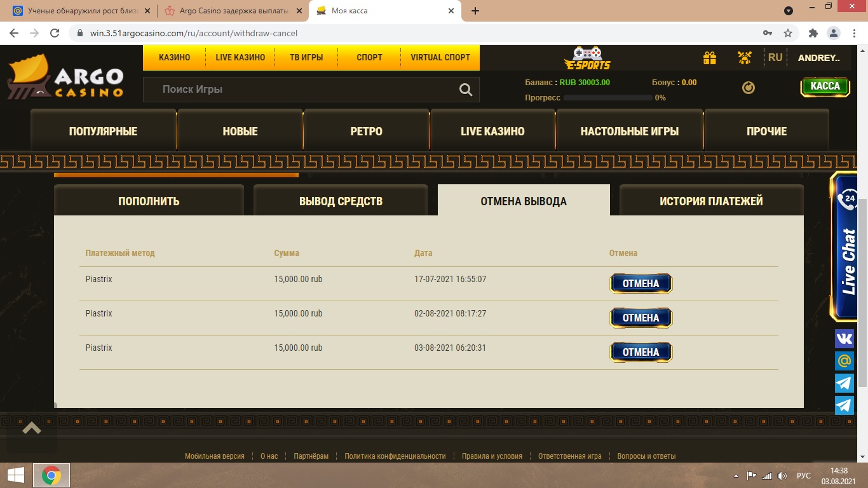
Task: Open the upper Telegram icon
Action: (x=844, y=383)
